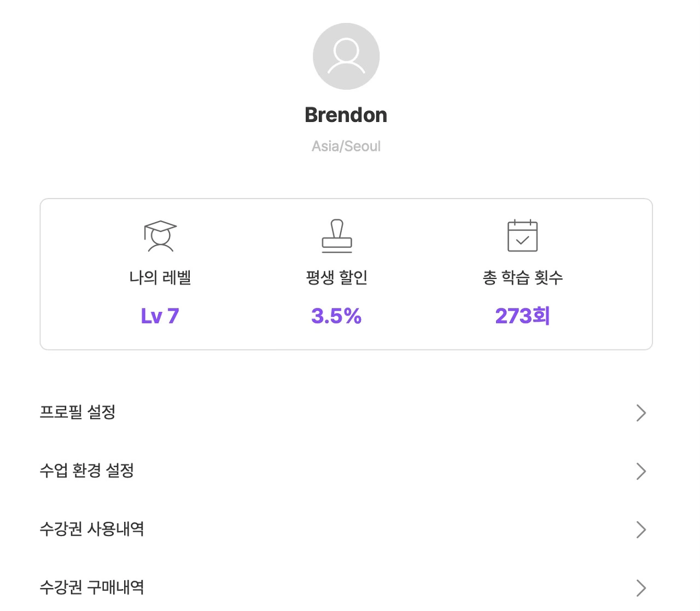Screen dimensions: 700x611
Task: Click the stamp lifetime discount icon
Action: click(337, 236)
